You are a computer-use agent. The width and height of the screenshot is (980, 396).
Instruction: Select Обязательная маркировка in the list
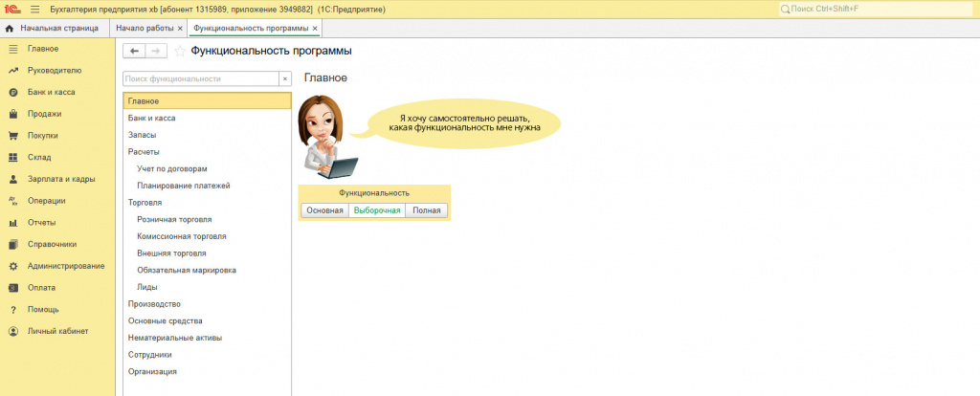(x=208, y=270)
